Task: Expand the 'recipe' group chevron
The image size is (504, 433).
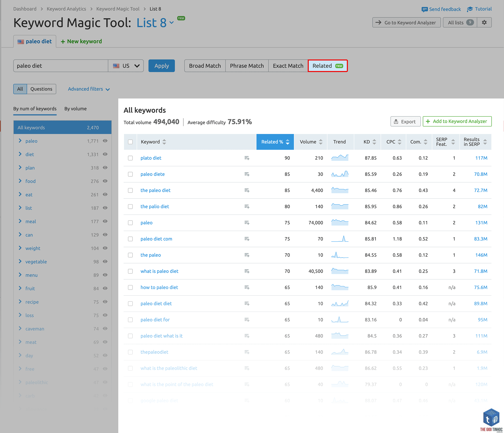Action: pos(20,302)
